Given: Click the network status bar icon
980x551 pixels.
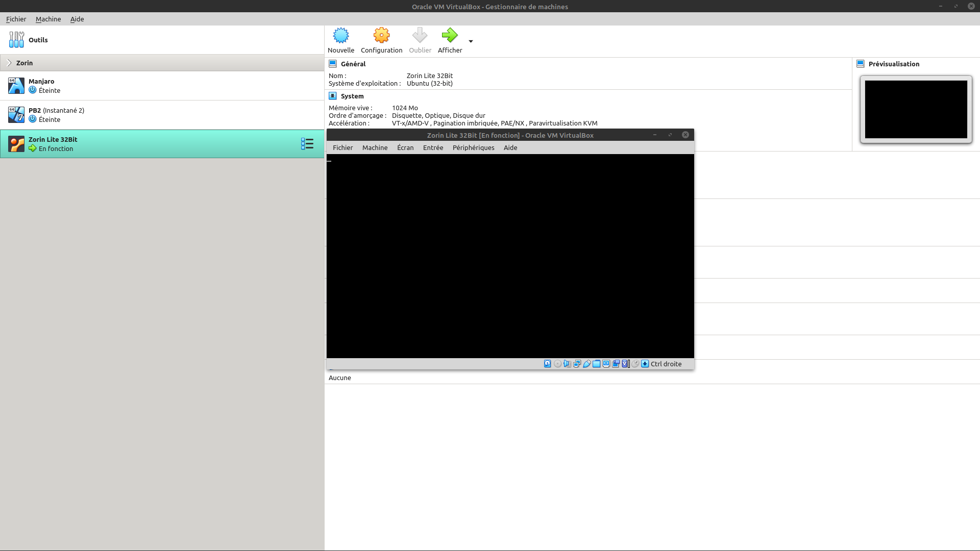Looking at the screenshot, I should coord(577,364).
